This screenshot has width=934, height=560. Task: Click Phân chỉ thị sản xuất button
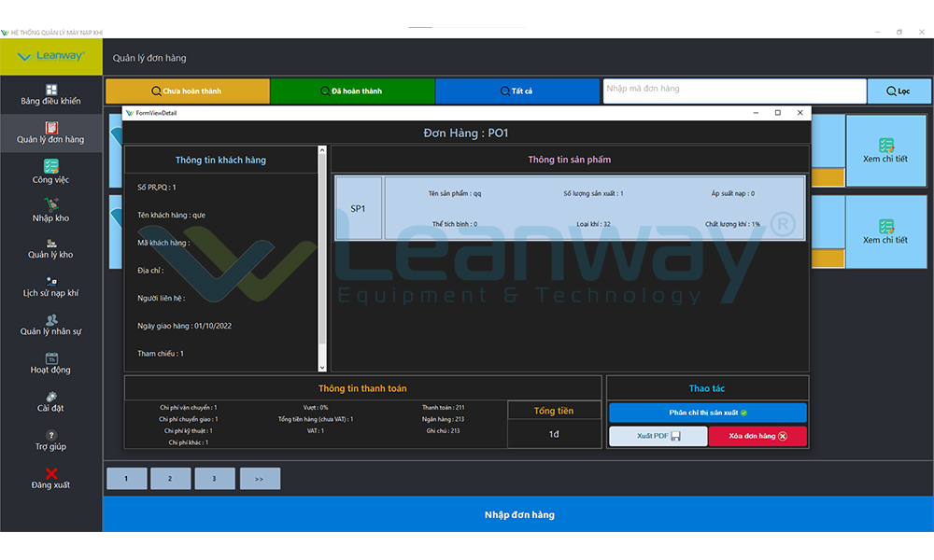tap(707, 413)
